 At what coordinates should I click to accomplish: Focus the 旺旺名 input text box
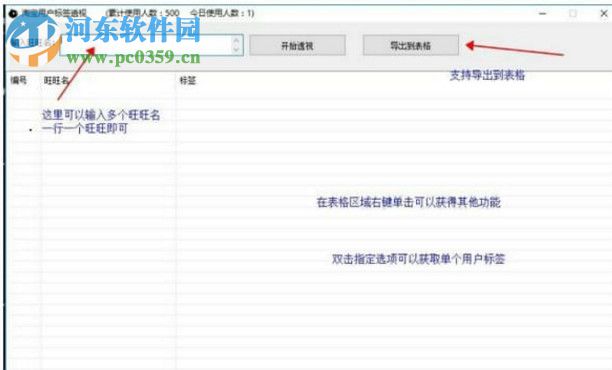click(152, 44)
